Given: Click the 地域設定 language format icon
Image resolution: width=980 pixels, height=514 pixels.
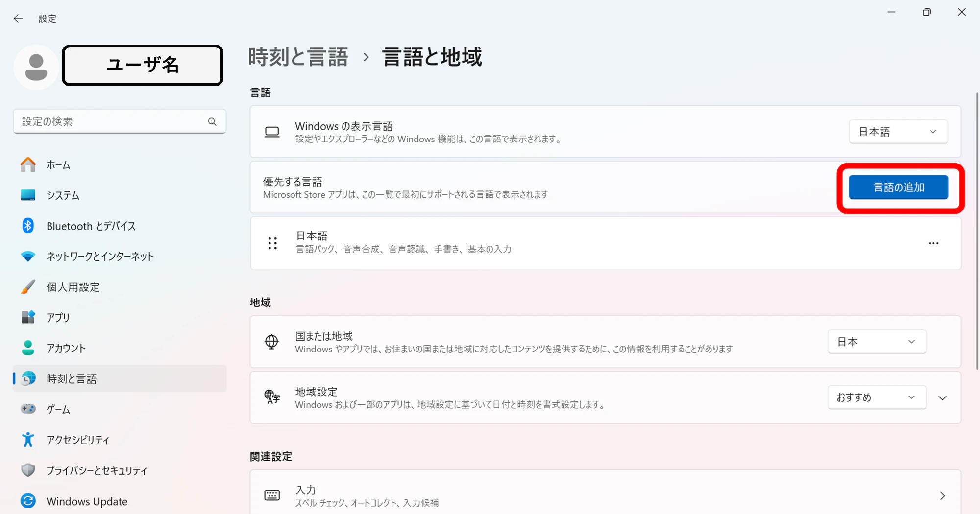Looking at the screenshot, I should pos(272,397).
